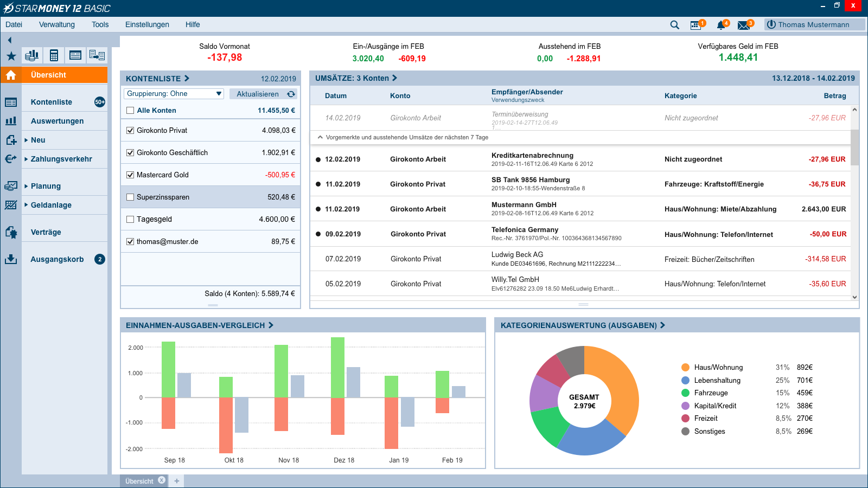Click the Planung money icon
Viewport: 868px width, 488px height.
coord(11,186)
